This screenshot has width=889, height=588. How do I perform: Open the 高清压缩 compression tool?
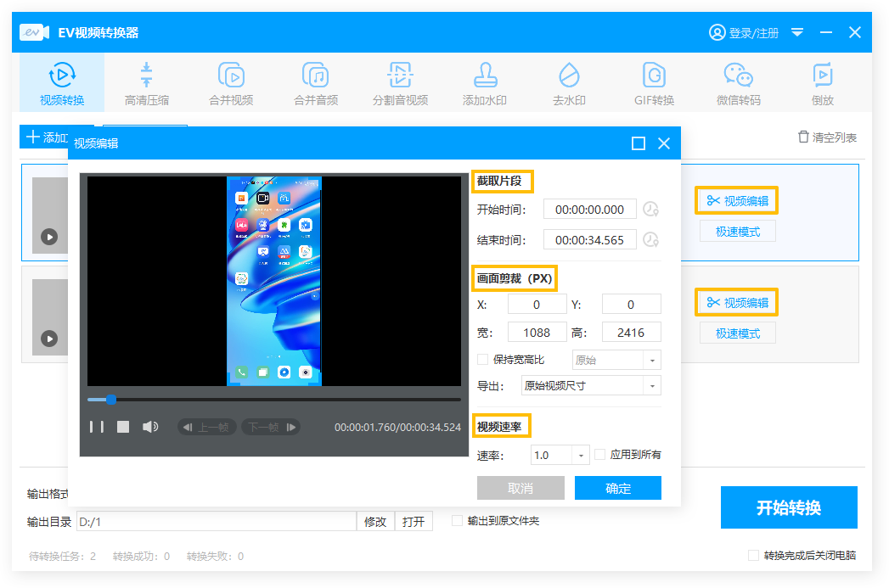[x=146, y=83]
